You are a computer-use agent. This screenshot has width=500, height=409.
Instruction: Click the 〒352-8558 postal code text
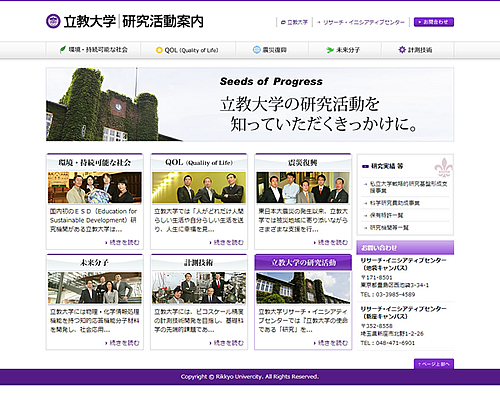(x=377, y=326)
